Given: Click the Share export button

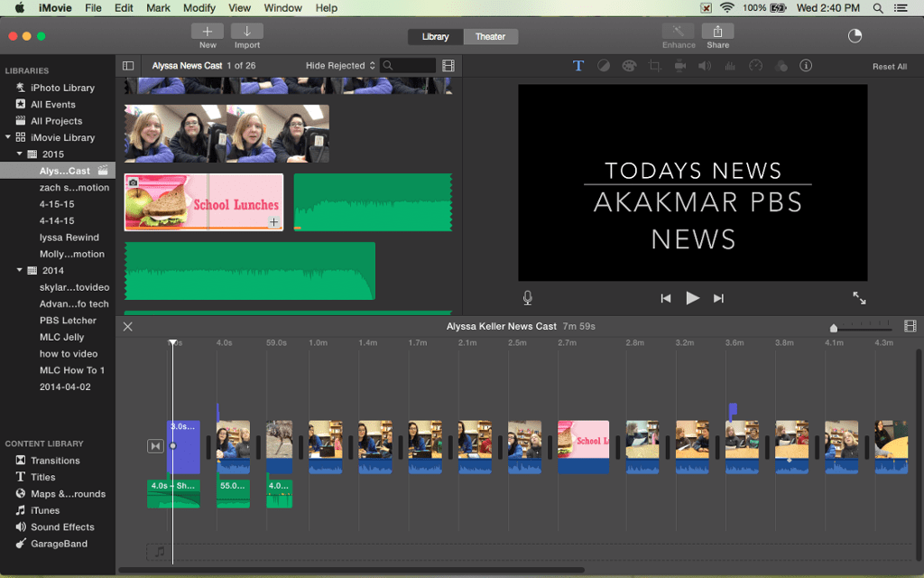Looking at the screenshot, I should [717, 32].
